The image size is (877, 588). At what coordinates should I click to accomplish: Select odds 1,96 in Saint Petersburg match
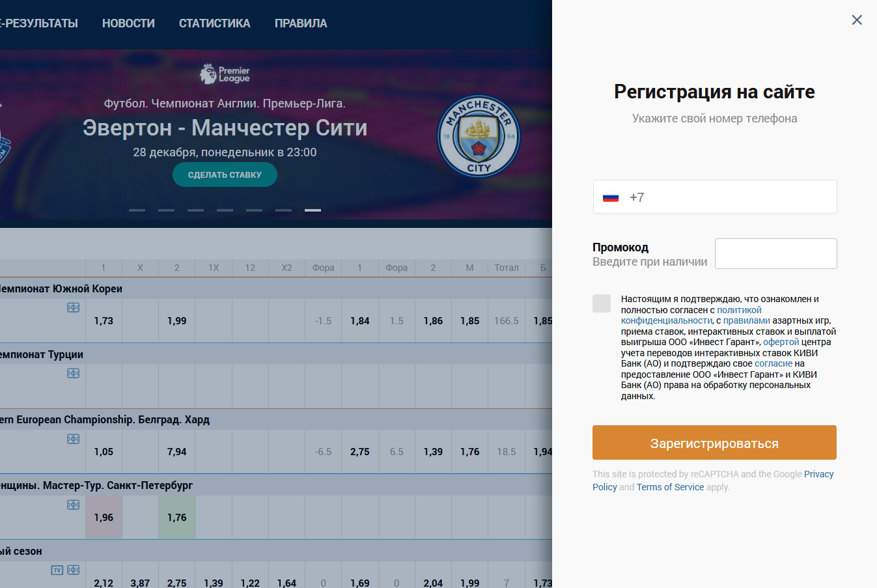[104, 518]
